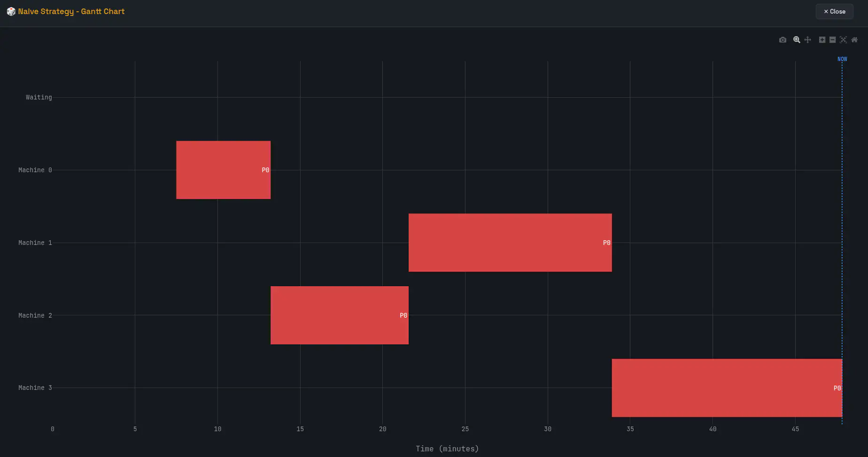Activate the pan arrows tool
868x457 pixels.
pos(807,40)
